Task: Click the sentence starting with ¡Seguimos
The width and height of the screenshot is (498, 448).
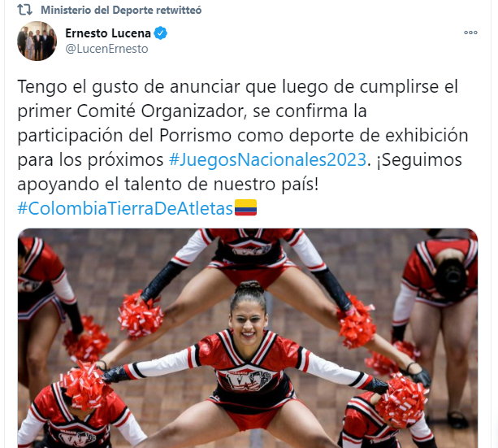Action: click(x=240, y=172)
